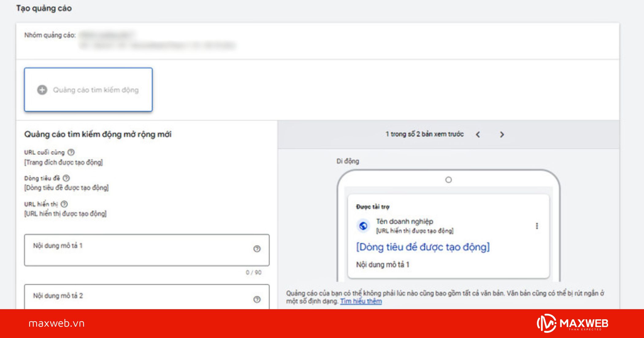The image size is (644, 338).
Task: Open help icon next to URL cuối cùng
Action: (x=71, y=152)
